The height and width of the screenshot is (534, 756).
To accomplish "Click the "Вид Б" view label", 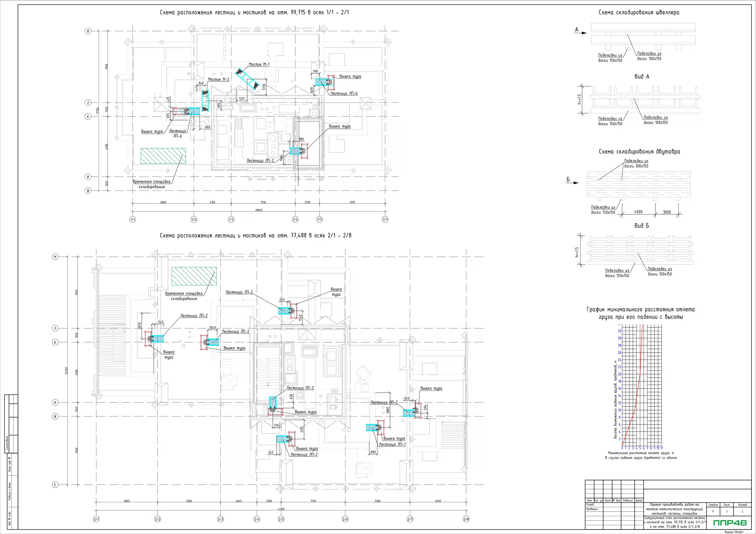I will pyautogui.click(x=642, y=226).
